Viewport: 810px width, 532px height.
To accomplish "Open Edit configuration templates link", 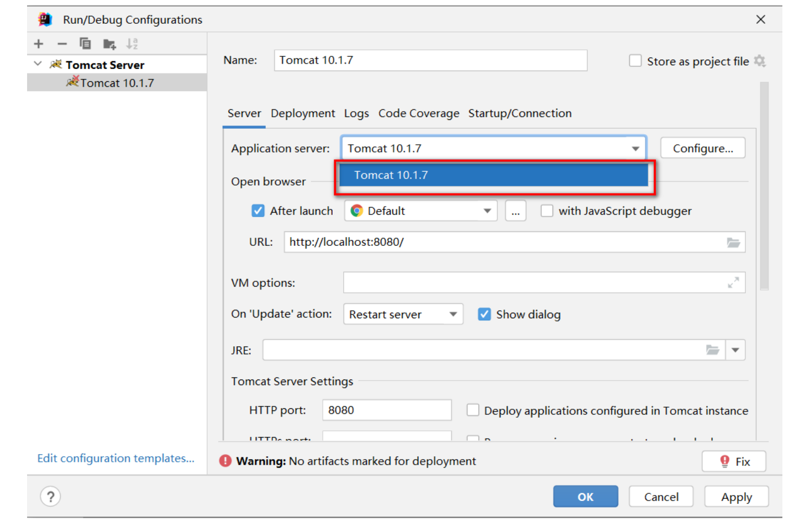I will coord(116,459).
